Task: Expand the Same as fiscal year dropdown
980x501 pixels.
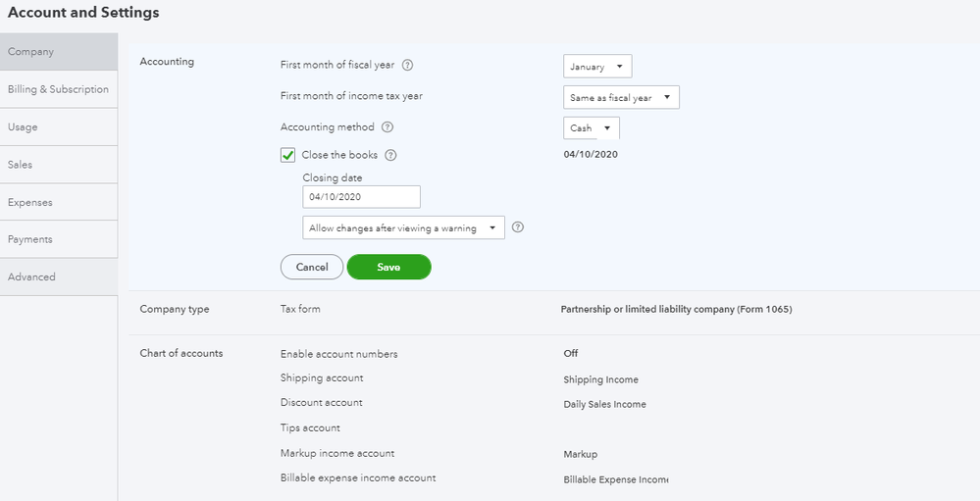Action: [621, 97]
